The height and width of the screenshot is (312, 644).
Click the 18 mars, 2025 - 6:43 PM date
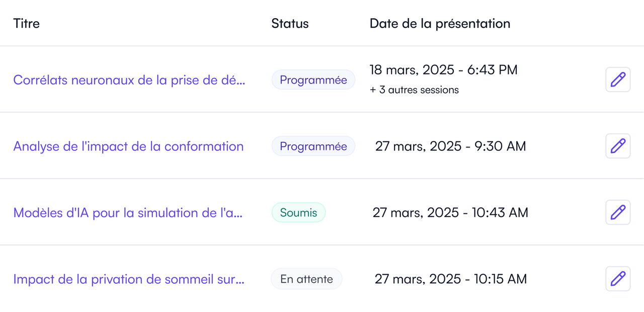443,70
